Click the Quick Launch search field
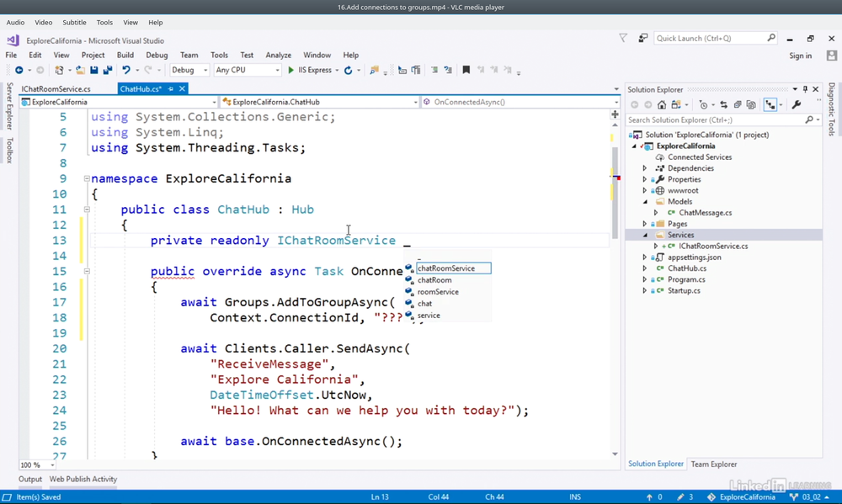The height and width of the screenshot is (504, 842). [x=715, y=38]
